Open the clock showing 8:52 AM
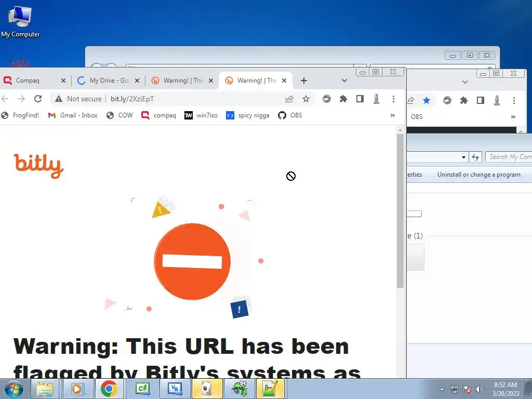 pos(506,389)
